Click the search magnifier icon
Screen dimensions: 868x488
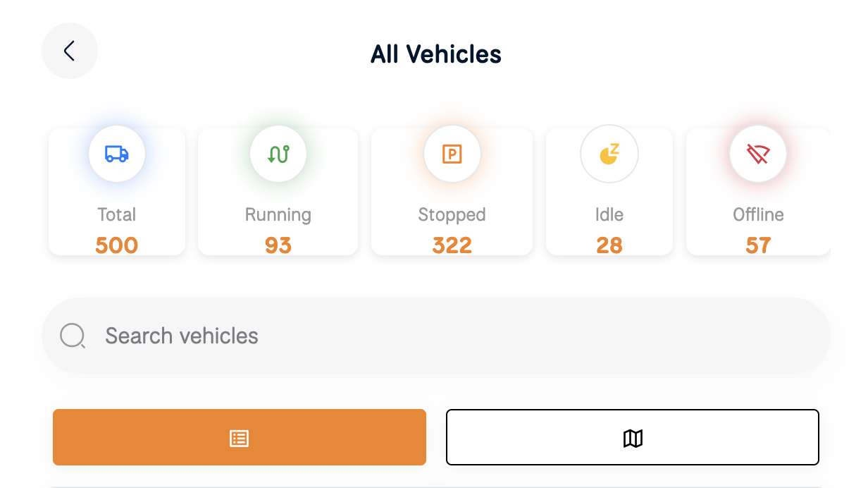click(73, 336)
